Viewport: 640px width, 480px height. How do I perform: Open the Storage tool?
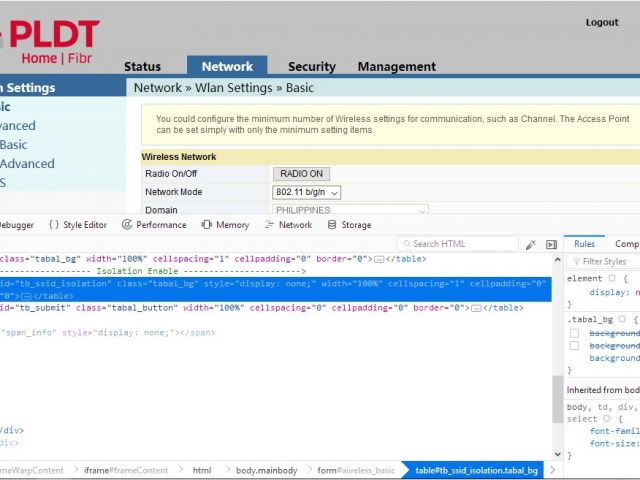point(349,225)
